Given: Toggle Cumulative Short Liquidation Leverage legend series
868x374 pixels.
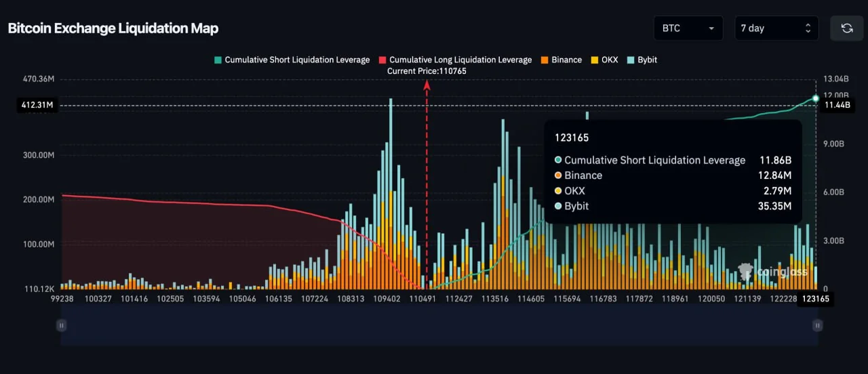Looking at the screenshot, I should tap(292, 60).
